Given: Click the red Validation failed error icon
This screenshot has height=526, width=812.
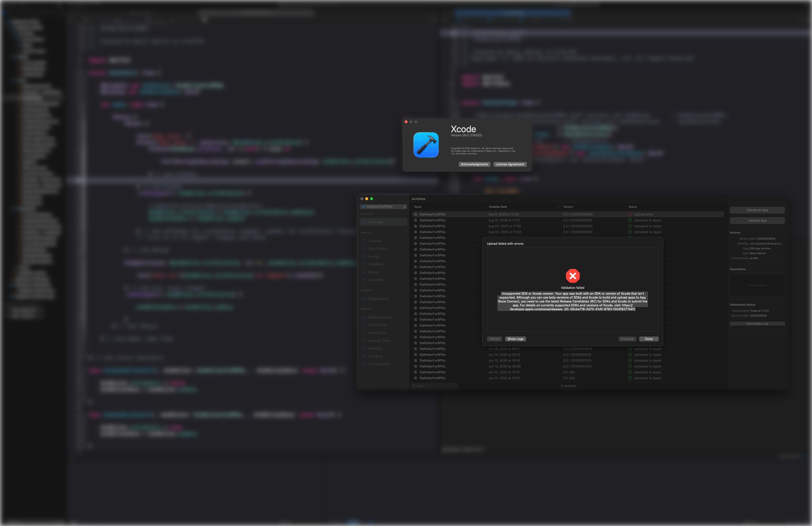Looking at the screenshot, I should pyautogui.click(x=573, y=276).
